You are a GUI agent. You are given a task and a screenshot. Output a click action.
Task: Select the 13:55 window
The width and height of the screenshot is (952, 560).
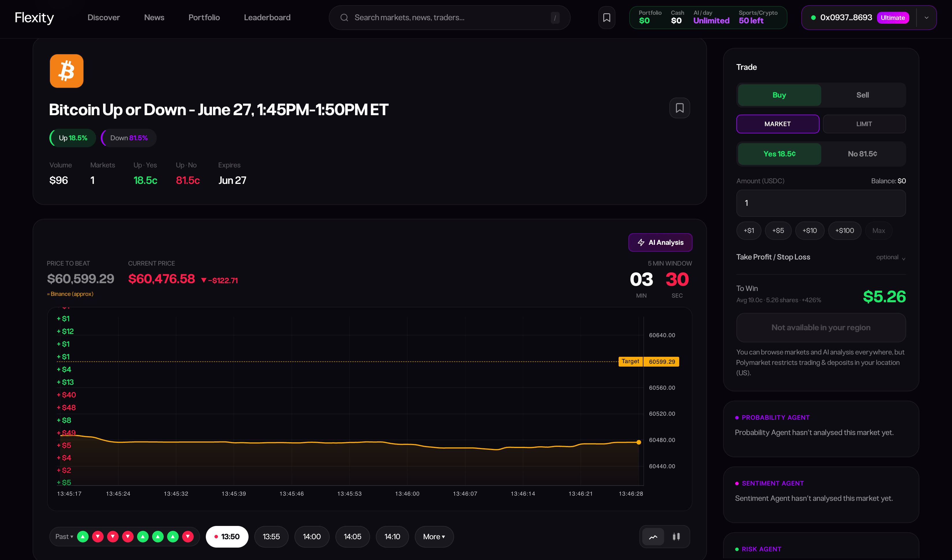coord(271,537)
